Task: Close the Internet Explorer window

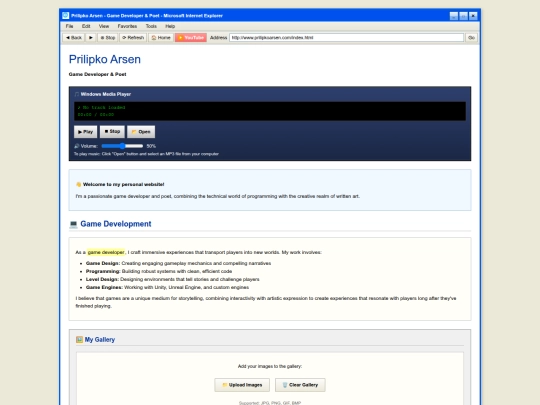Action: pos(473,16)
